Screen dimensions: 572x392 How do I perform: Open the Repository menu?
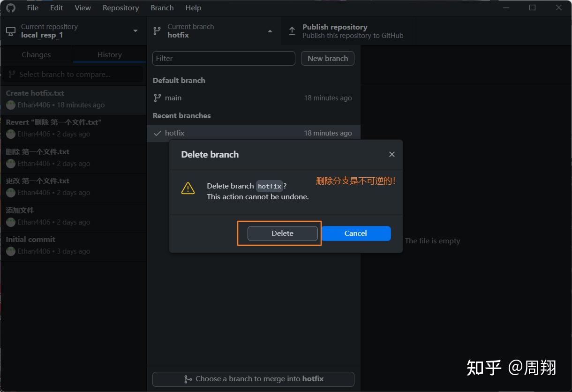(x=120, y=8)
